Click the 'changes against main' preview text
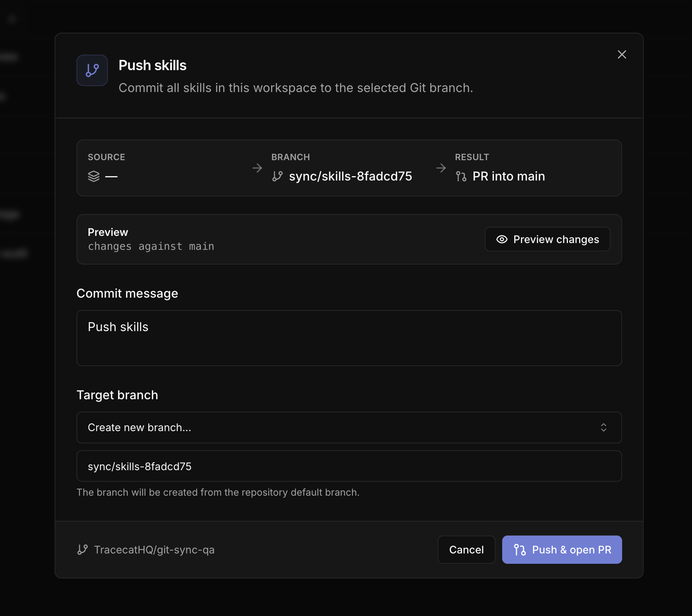This screenshot has height=616, width=692. 151,246
